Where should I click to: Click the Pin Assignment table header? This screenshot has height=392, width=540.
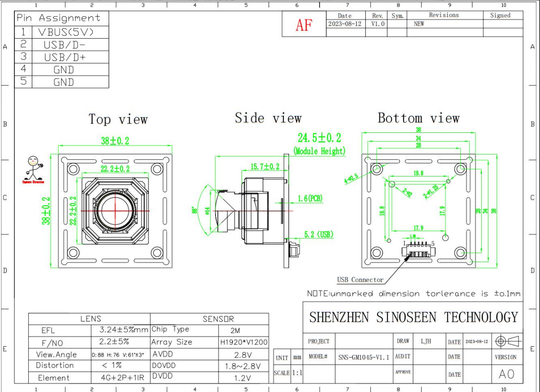click(x=58, y=18)
